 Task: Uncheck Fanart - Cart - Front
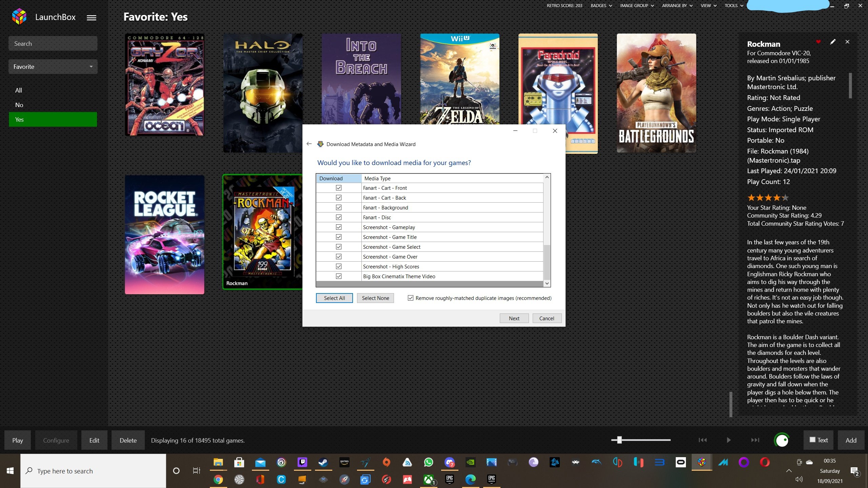339,188
